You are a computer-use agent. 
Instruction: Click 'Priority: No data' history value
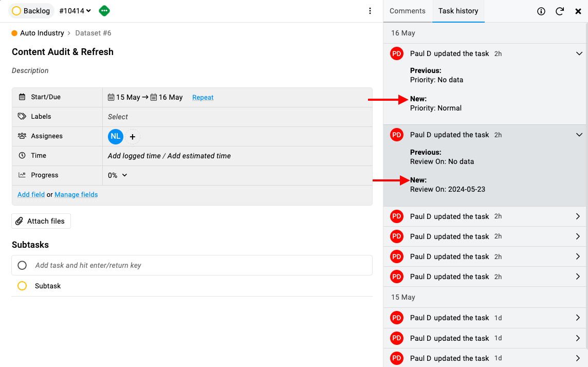436,80
